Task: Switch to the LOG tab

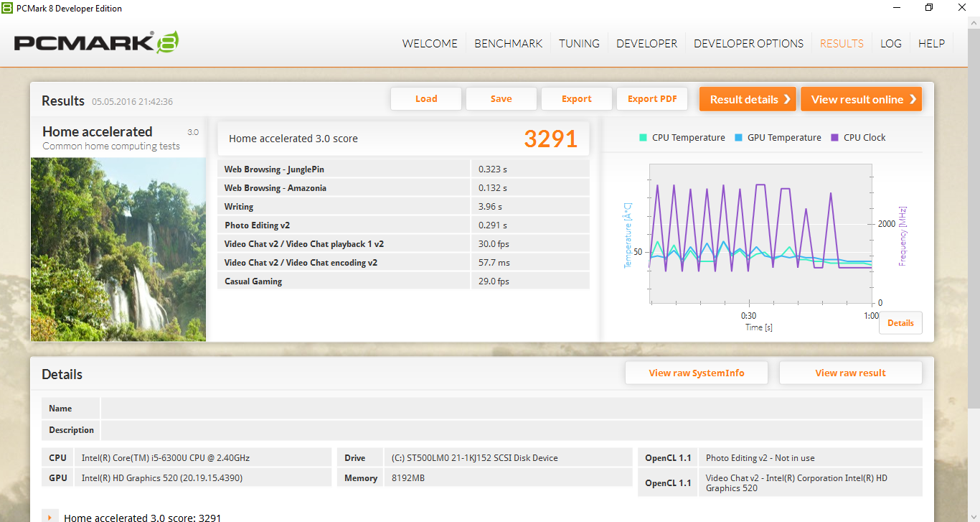Action: point(891,43)
